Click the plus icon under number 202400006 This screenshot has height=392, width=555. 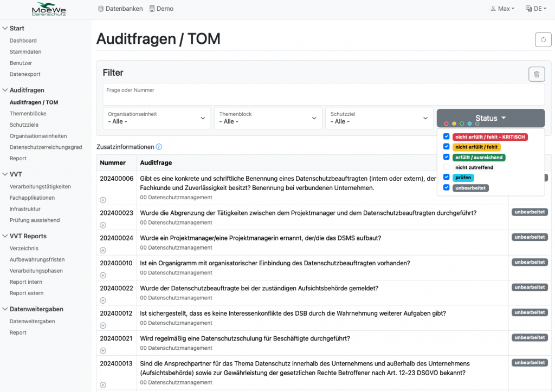[103, 200]
